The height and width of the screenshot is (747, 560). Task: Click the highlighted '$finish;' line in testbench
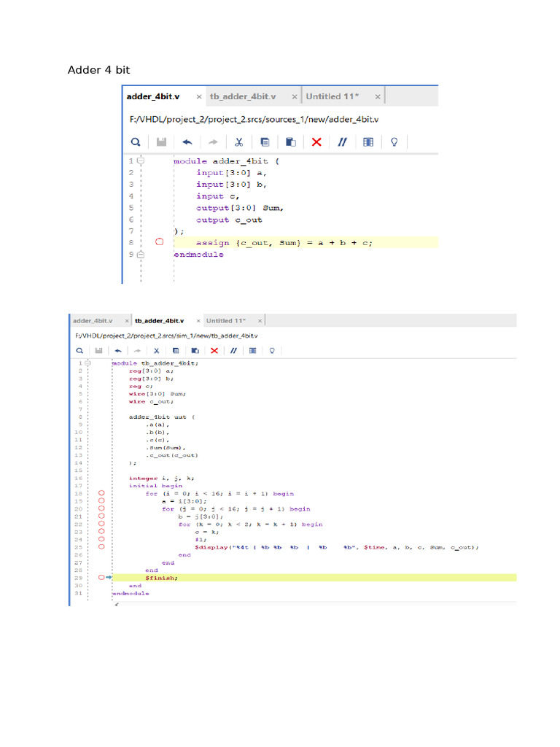click(x=314, y=578)
